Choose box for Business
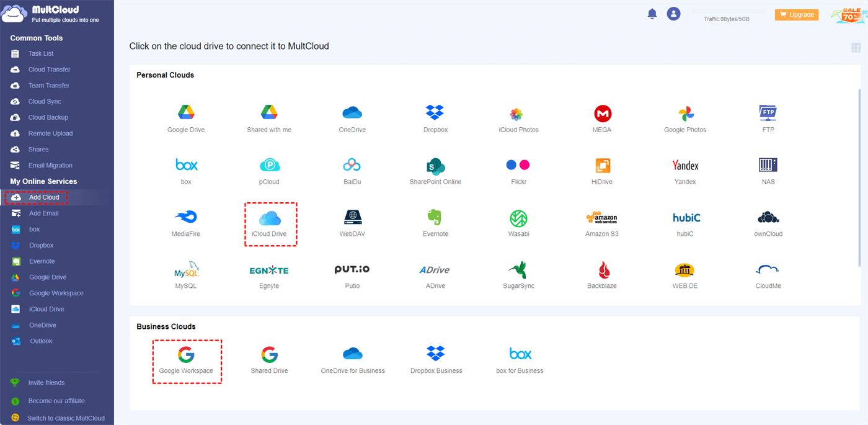Image resolution: width=868 pixels, height=425 pixels. pyautogui.click(x=520, y=360)
